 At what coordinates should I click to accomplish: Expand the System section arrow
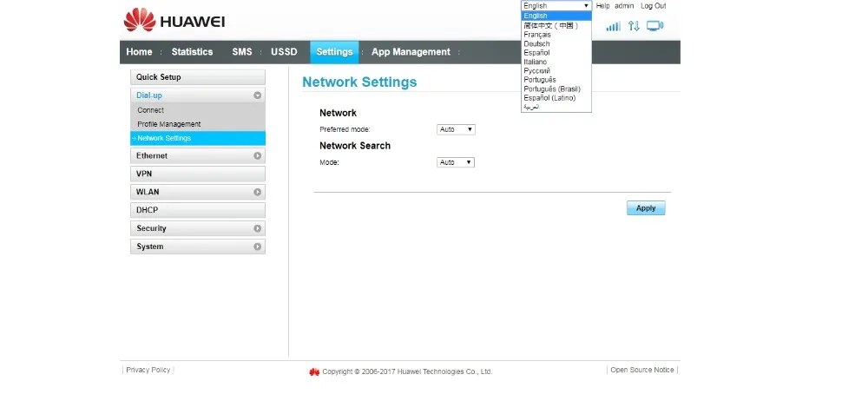coord(258,246)
